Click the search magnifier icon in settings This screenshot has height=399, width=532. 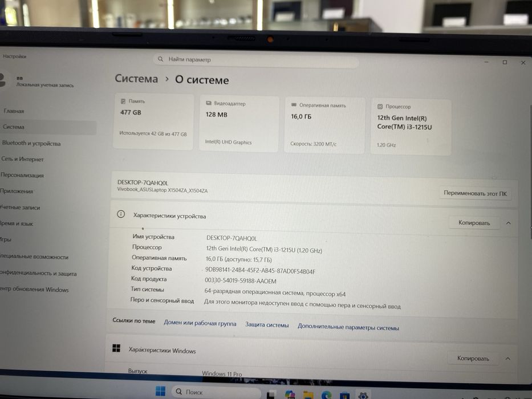tap(160, 59)
